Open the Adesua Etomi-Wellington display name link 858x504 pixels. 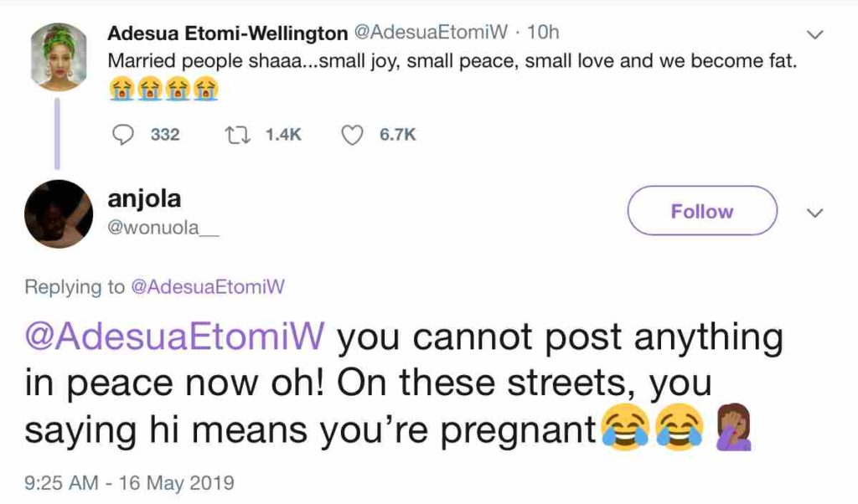[228, 33]
